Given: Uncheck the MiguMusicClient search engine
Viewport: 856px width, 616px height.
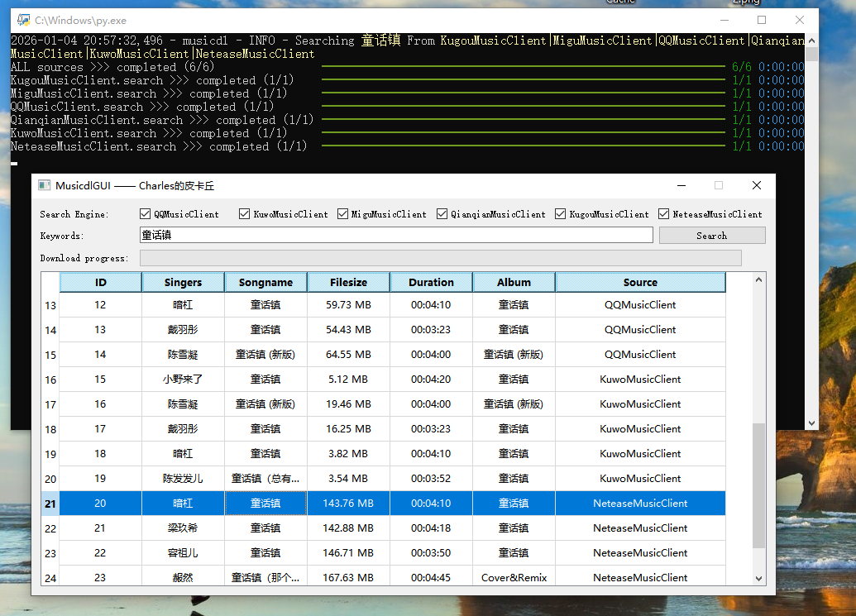Looking at the screenshot, I should click(x=343, y=214).
